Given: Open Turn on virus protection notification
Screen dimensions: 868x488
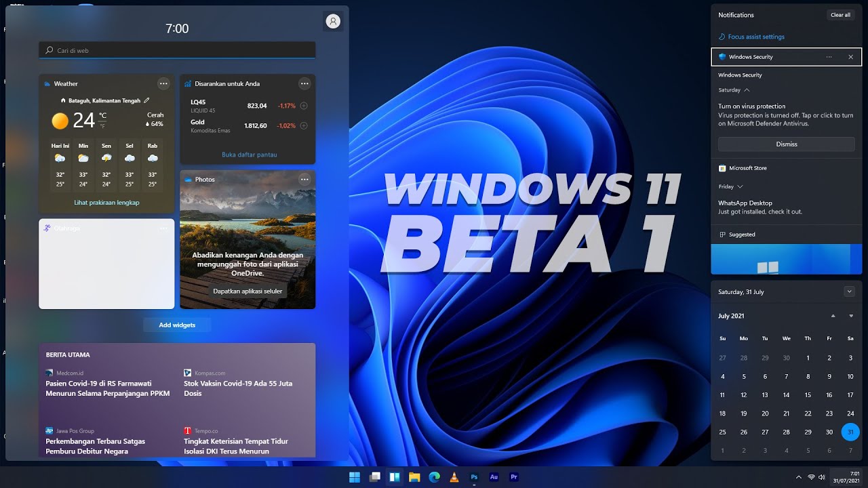Looking at the screenshot, I should click(x=786, y=115).
